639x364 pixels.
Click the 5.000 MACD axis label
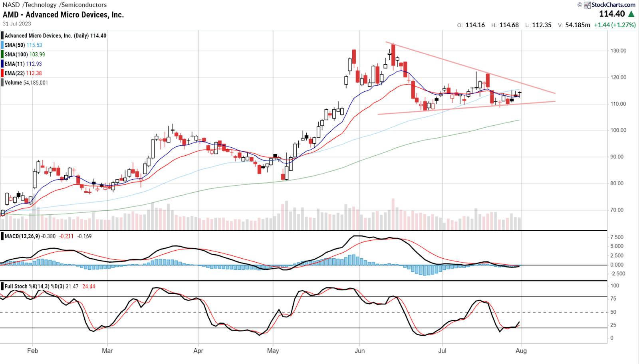(x=617, y=246)
